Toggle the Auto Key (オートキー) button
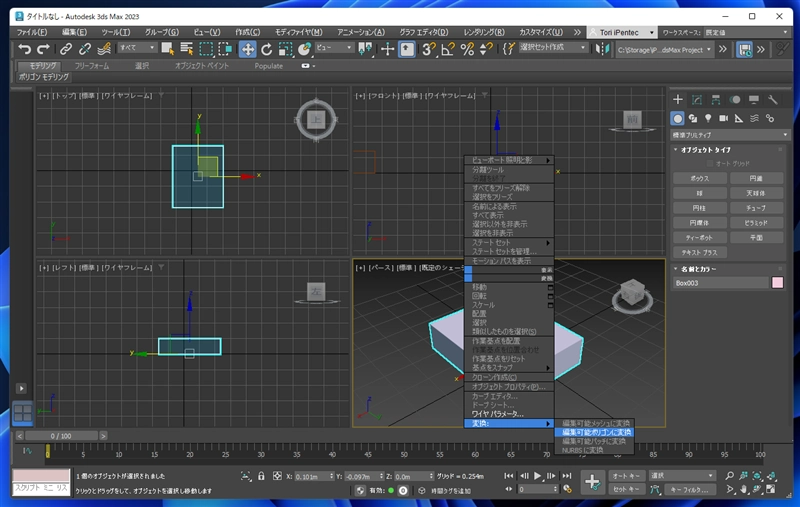This screenshot has height=507, width=800. [x=627, y=475]
